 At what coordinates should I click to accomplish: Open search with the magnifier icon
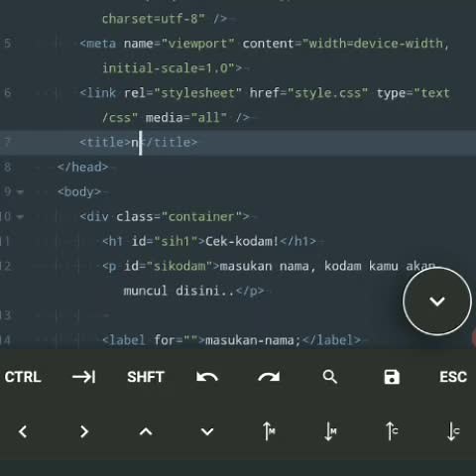tap(330, 377)
